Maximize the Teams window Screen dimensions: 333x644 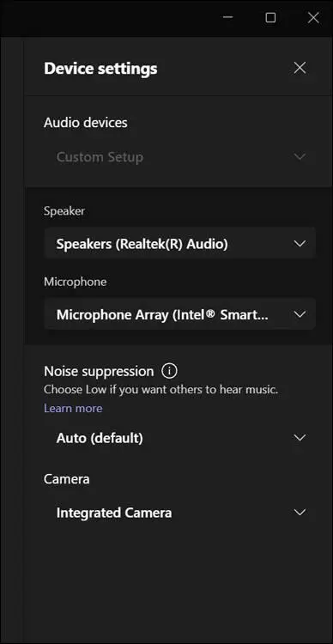pyautogui.click(x=270, y=17)
